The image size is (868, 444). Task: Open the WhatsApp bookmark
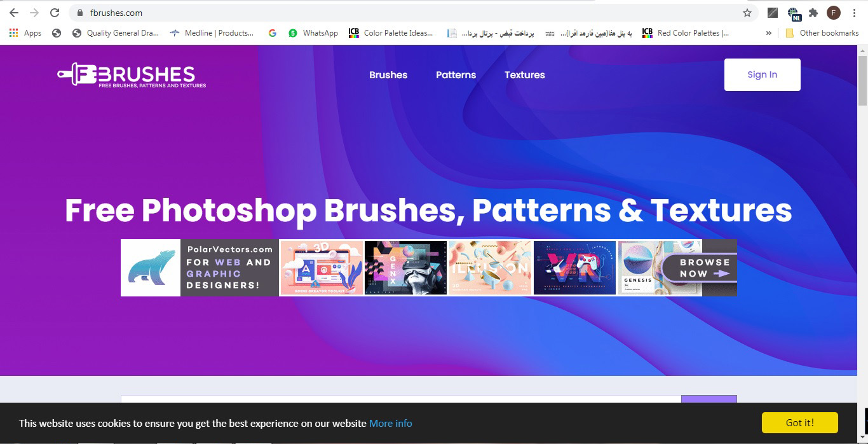click(x=313, y=33)
